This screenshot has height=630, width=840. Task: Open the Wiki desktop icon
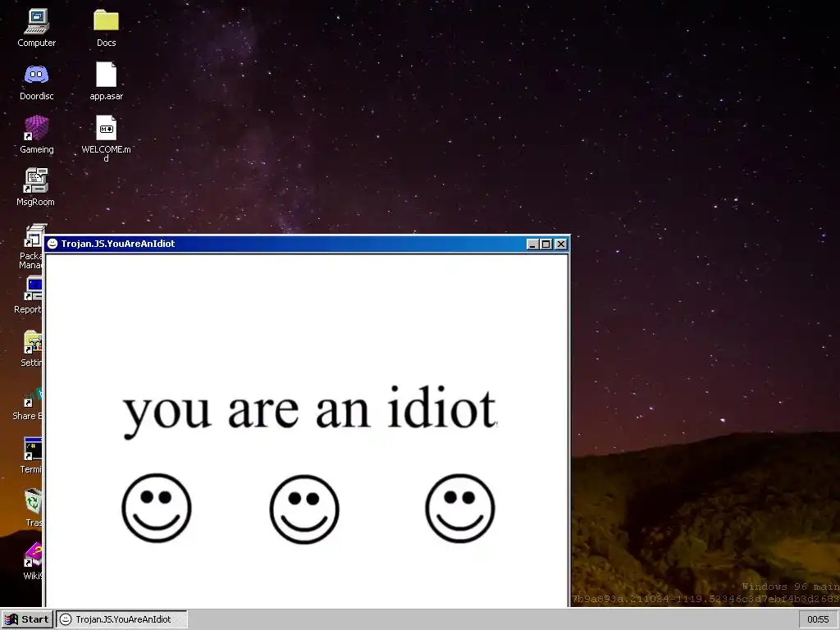point(33,555)
